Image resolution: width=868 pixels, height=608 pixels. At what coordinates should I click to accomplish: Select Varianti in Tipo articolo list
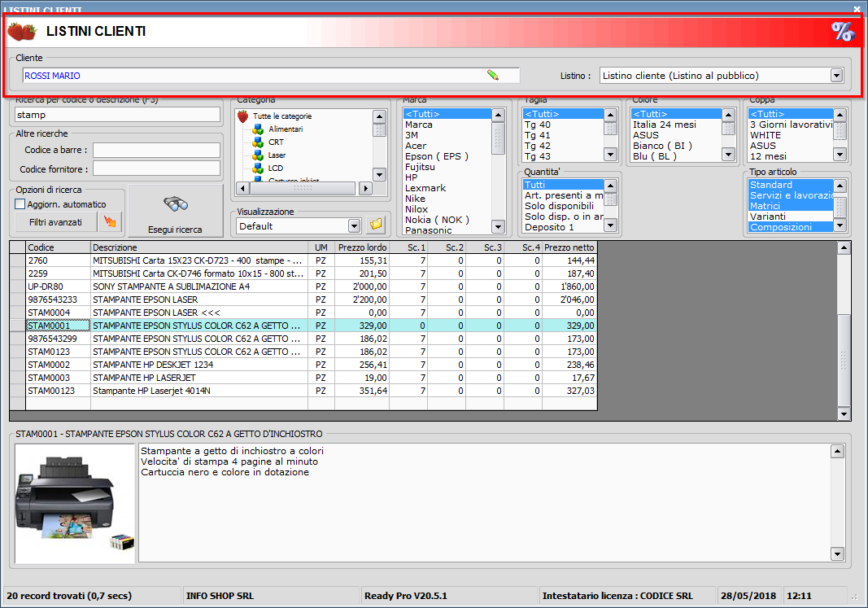click(x=791, y=217)
